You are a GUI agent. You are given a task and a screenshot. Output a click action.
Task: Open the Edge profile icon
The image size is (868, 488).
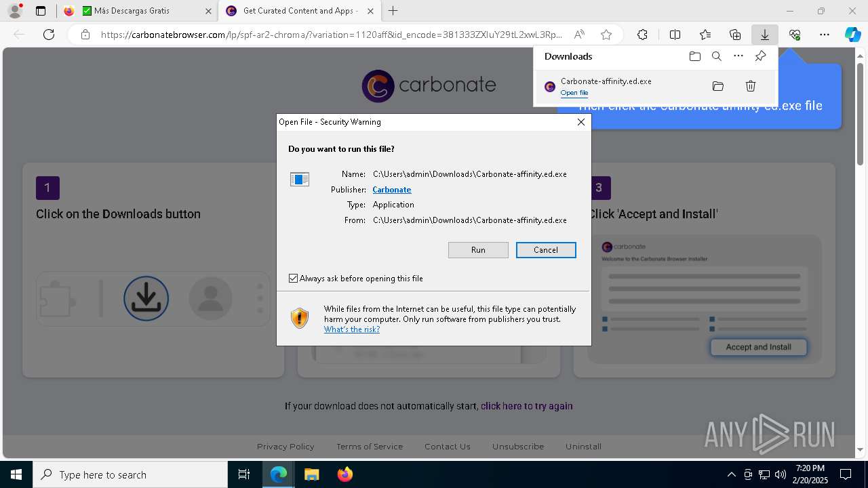click(14, 11)
